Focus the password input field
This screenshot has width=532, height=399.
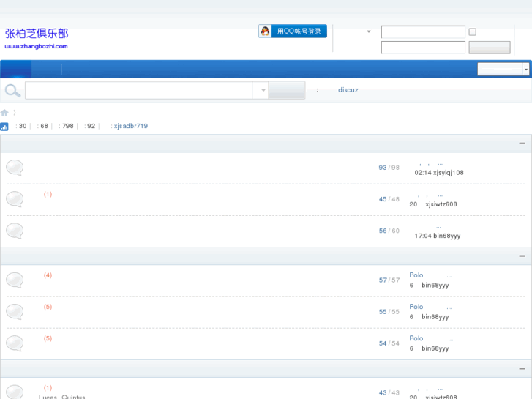pyautogui.click(x=423, y=48)
